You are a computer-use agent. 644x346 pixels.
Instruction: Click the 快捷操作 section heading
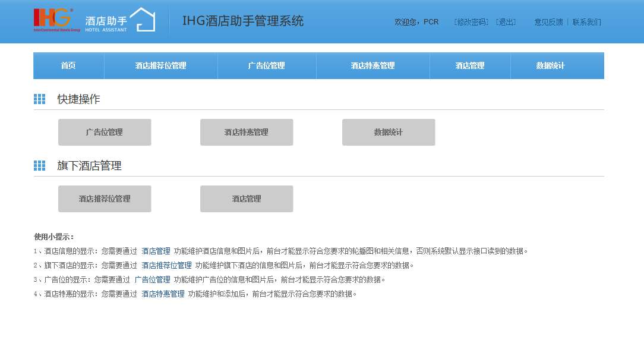point(78,99)
